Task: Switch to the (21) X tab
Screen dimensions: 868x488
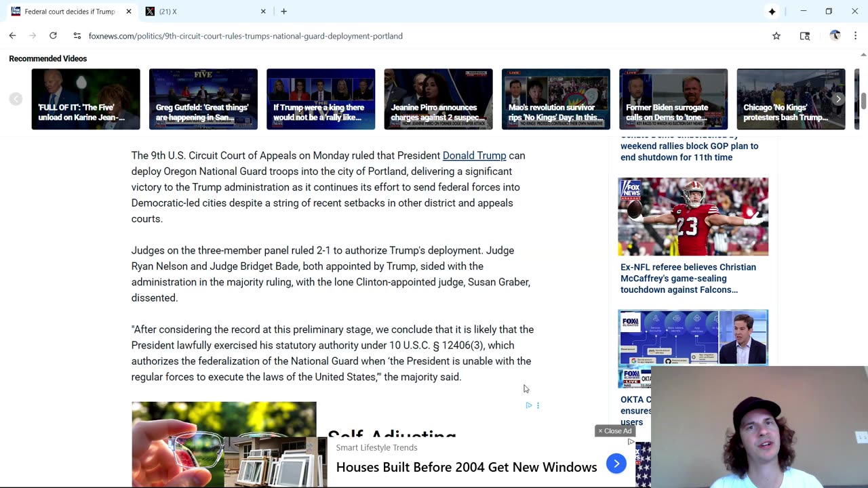Action: click(205, 12)
